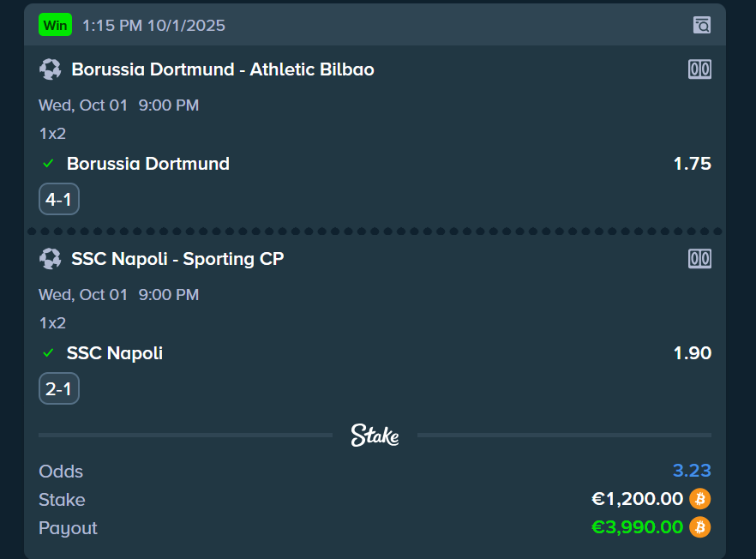Open bet details magnifier icon in header
This screenshot has height=559, width=756.
pyautogui.click(x=702, y=25)
